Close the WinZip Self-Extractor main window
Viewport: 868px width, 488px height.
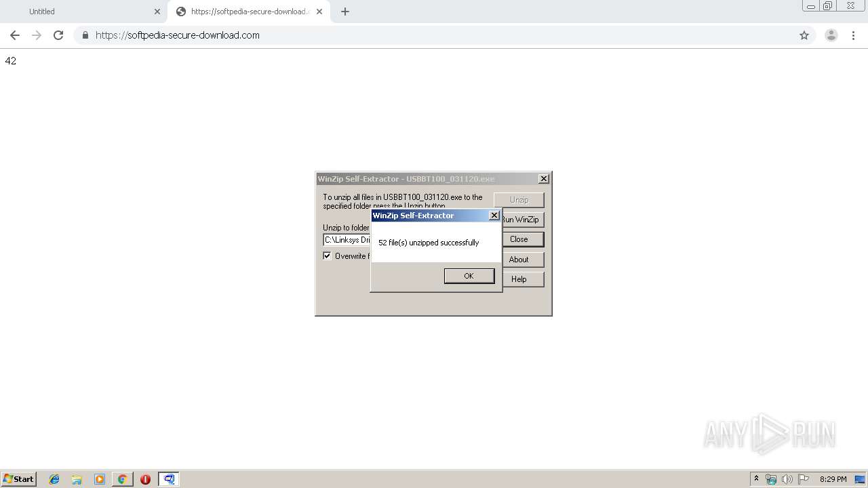[x=544, y=179]
